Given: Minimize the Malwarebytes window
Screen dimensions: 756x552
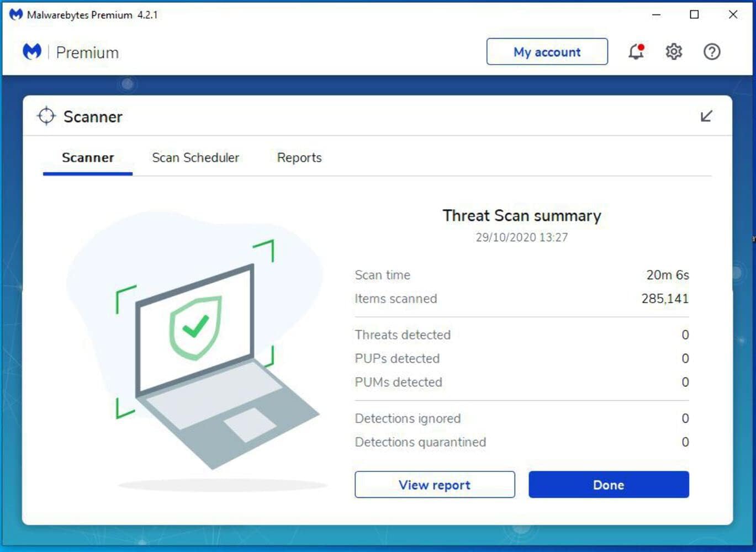Looking at the screenshot, I should (x=656, y=15).
